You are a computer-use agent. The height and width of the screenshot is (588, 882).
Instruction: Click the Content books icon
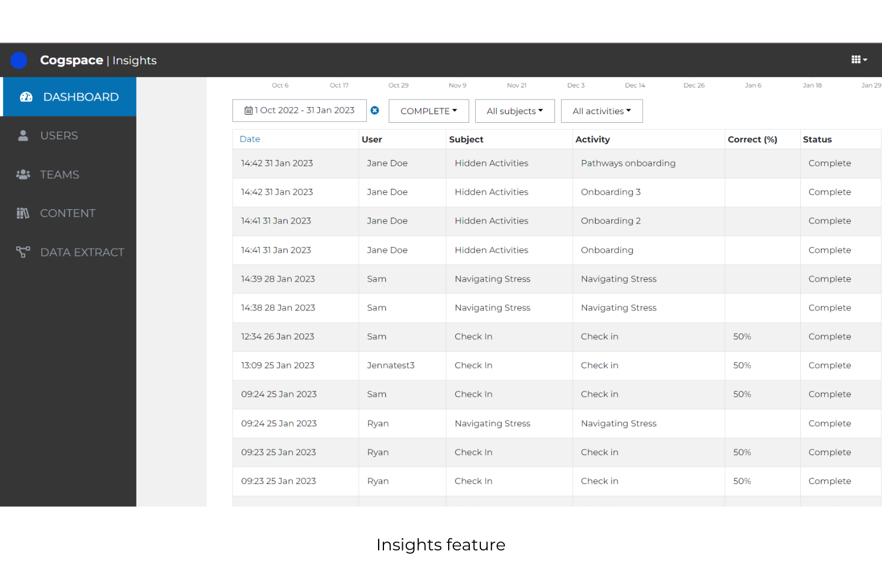[x=23, y=213]
